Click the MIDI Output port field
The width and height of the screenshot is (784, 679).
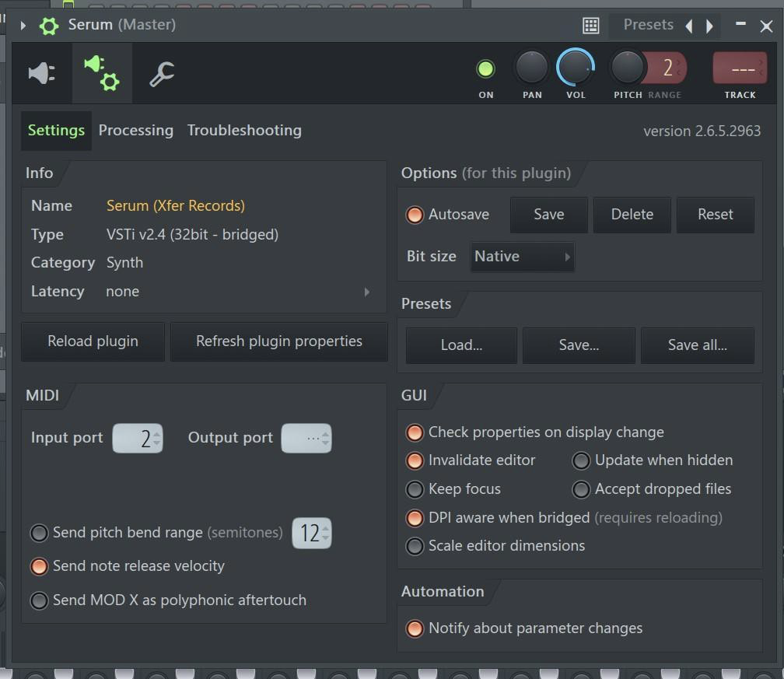[x=306, y=439]
